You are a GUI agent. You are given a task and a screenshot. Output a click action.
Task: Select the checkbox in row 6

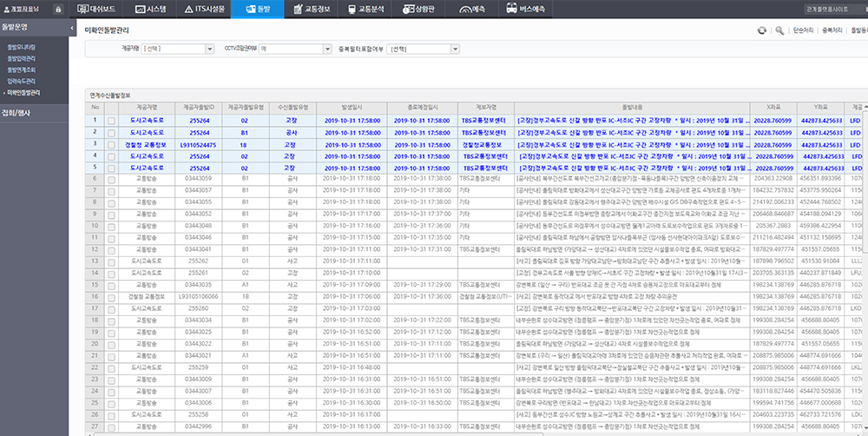click(x=110, y=178)
